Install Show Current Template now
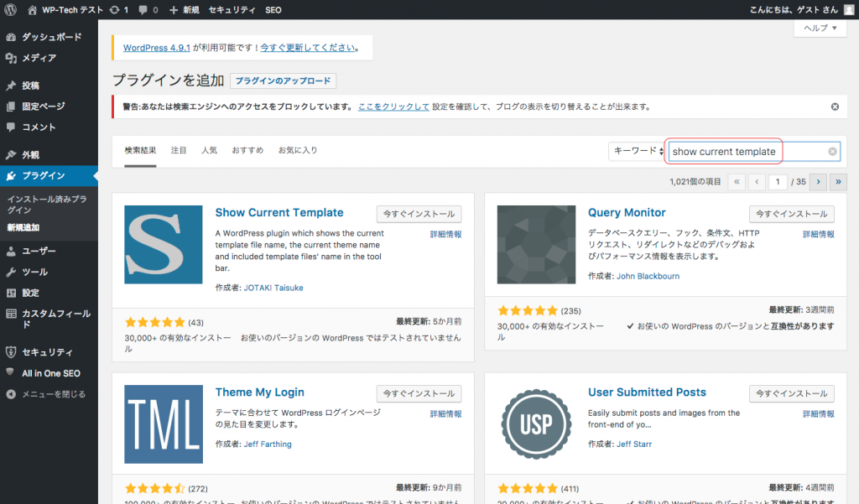 pyautogui.click(x=419, y=214)
